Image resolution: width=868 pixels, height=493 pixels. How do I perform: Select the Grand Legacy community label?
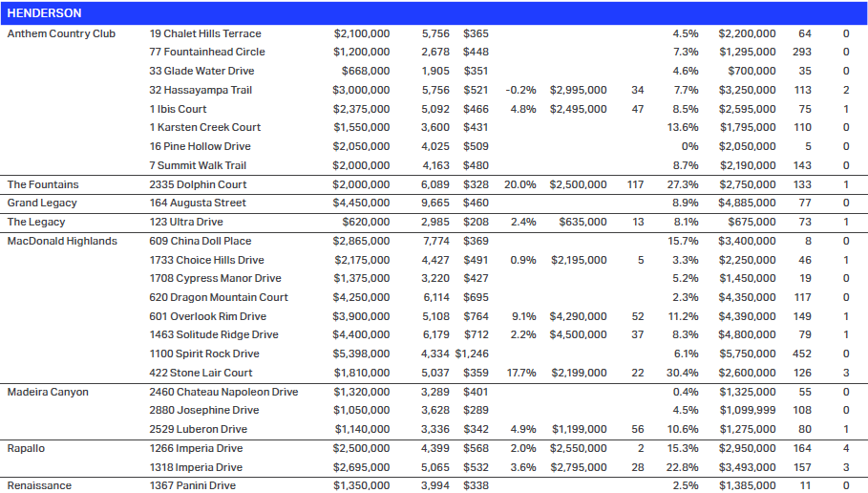click(42, 203)
